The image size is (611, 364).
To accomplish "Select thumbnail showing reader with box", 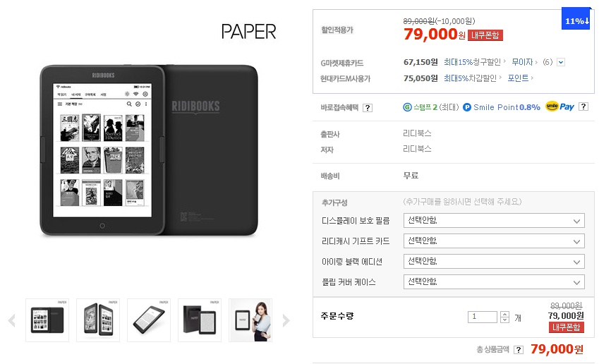I will pyautogui.click(x=200, y=320).
